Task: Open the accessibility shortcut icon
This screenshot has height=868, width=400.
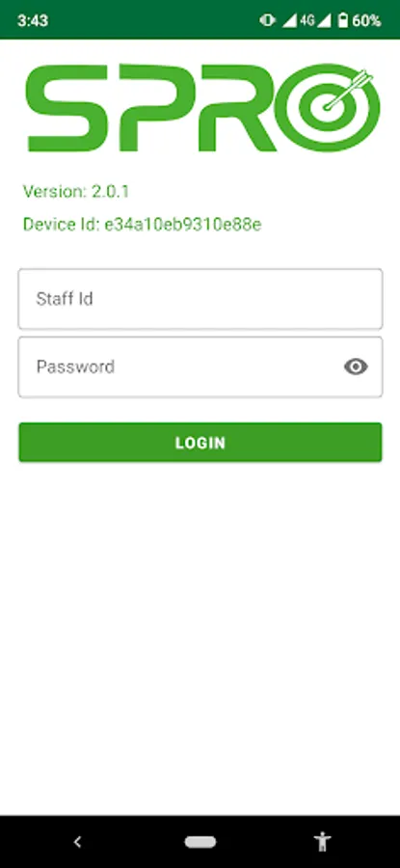Action: [323, 842]
